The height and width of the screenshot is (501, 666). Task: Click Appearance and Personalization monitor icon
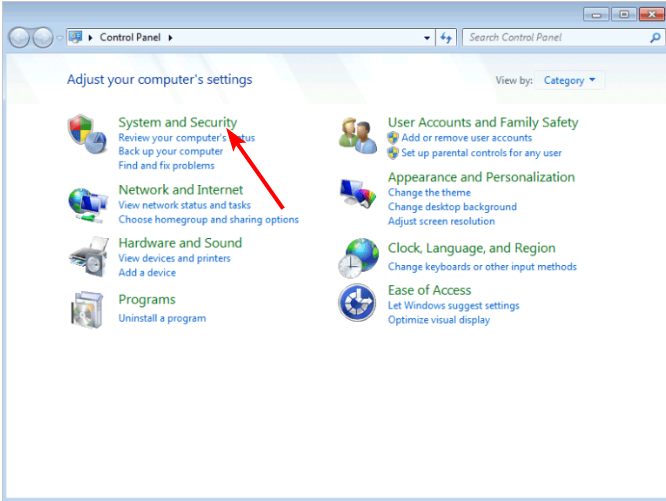358,194
